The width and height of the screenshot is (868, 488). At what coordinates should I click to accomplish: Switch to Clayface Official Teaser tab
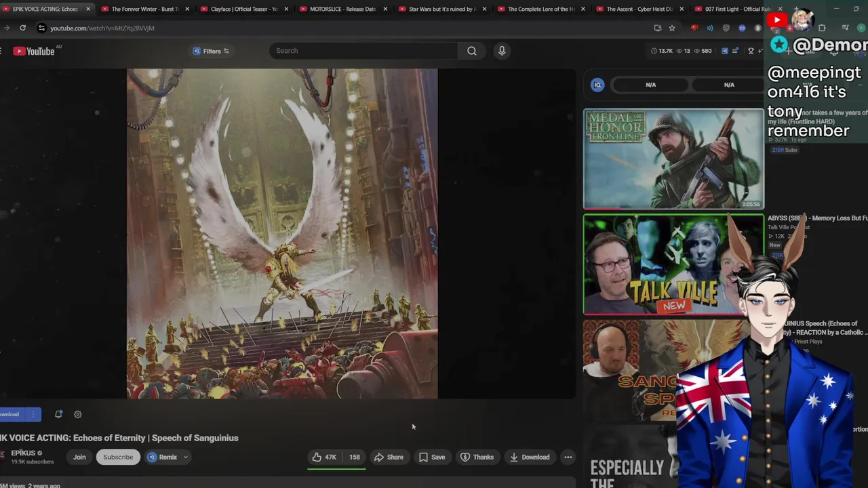(x=244, y=9)
